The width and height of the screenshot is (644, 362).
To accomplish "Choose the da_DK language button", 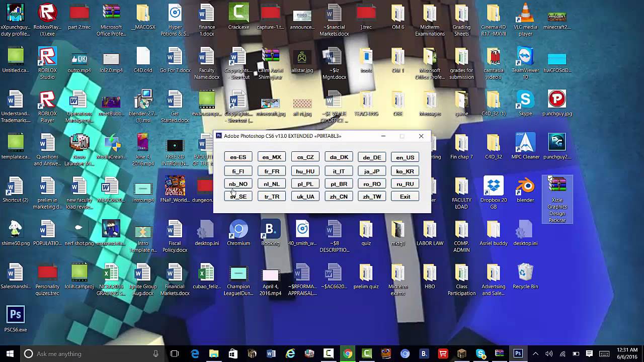I will click(339, 157).
